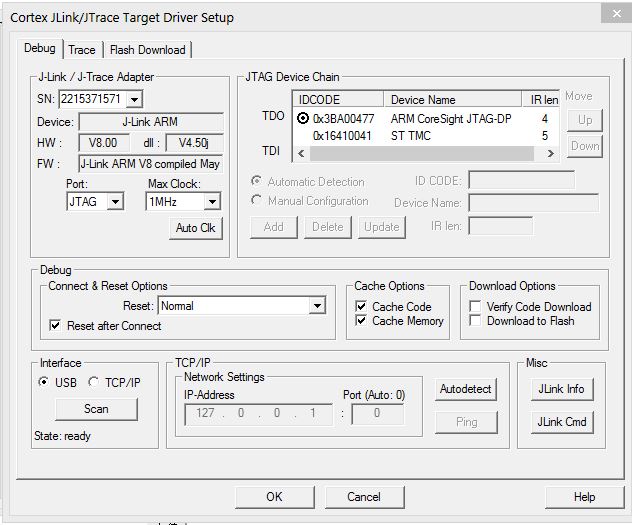This screenshot has width=632, height=525.
Task: Click the Cancel button
Action: pos(364,497)
